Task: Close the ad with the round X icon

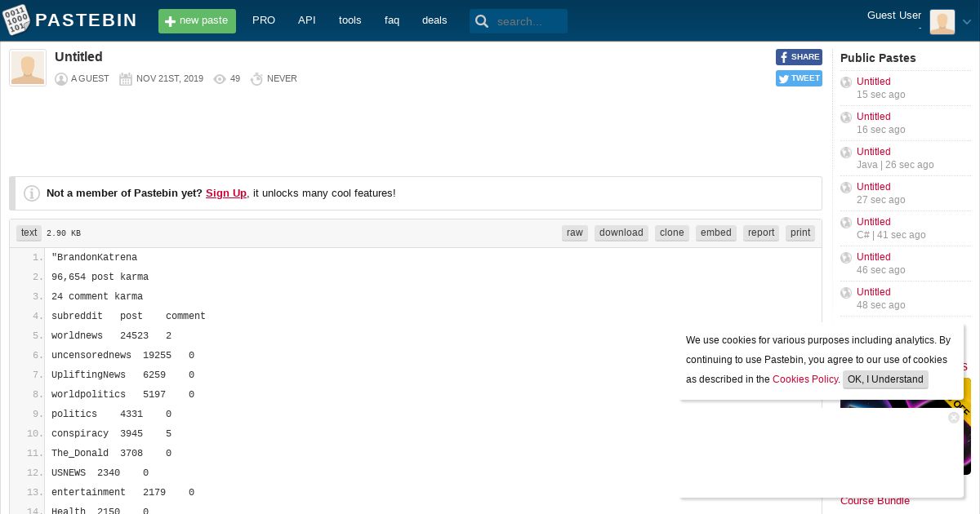Action: (x=954, y=418)
